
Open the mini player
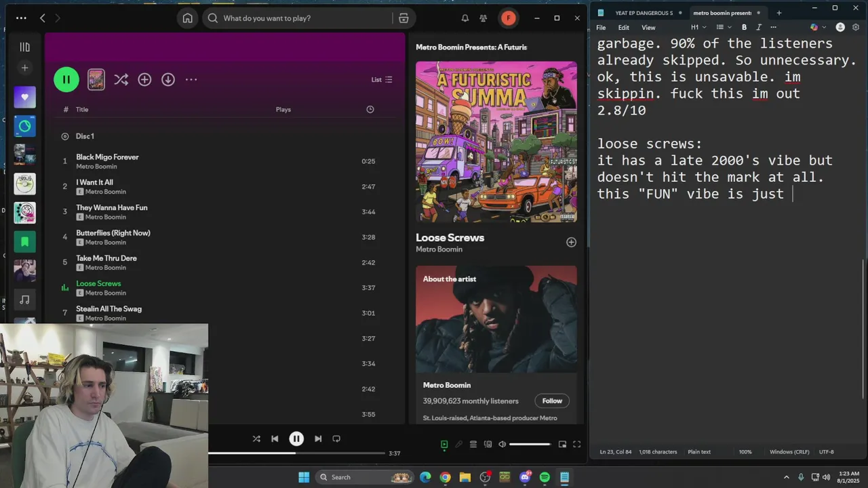(562, 445)
